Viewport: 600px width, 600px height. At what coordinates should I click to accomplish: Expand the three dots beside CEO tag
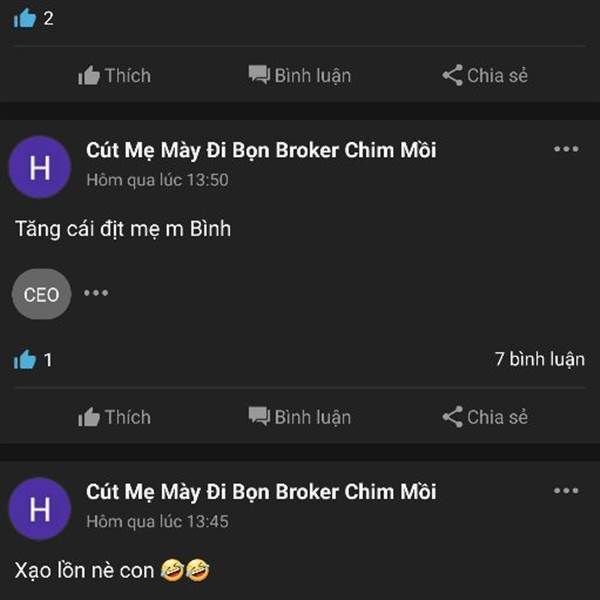click(96, 293)
